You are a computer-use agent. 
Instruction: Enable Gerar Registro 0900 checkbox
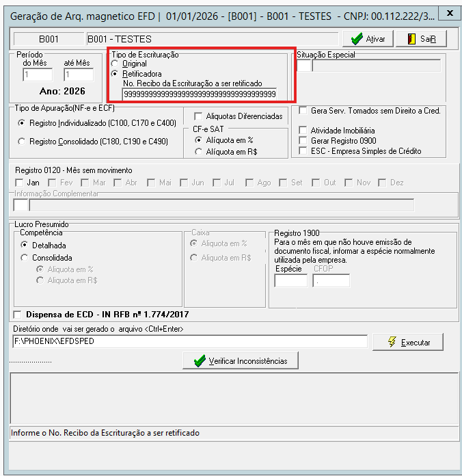pos(303,141)
